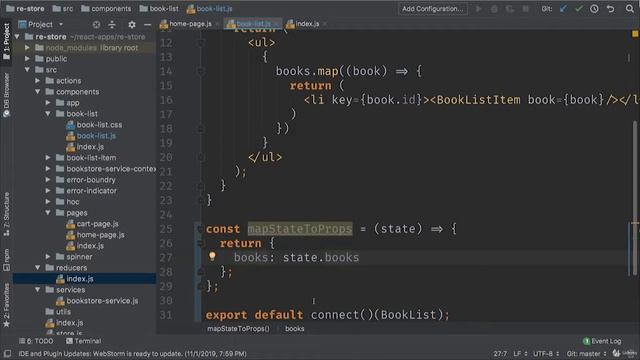Screen dimensions: 640x360
Task: Click the LF line separator selector
Action: tap(520, 353)
